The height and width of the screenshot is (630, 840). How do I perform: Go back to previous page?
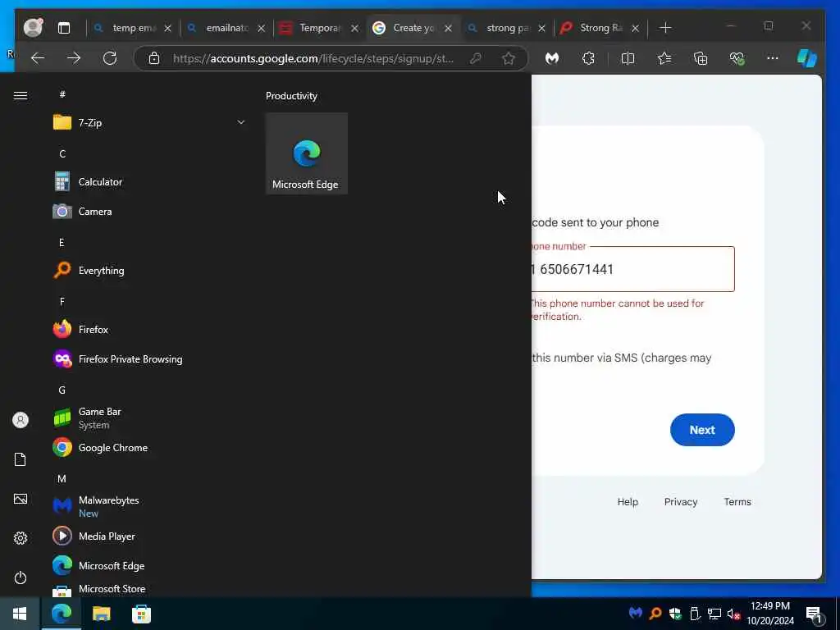[x=38, y=58]
